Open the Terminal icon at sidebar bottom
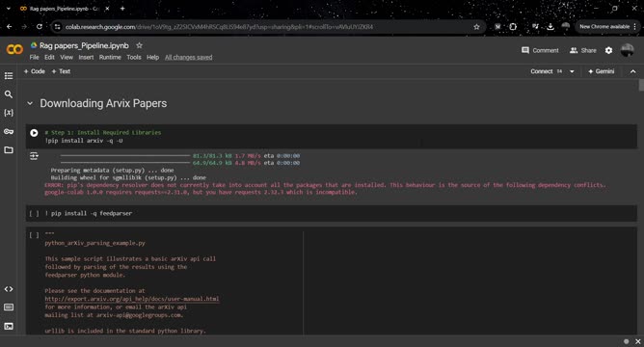This screenshot has height=347, width=644. 9,326
